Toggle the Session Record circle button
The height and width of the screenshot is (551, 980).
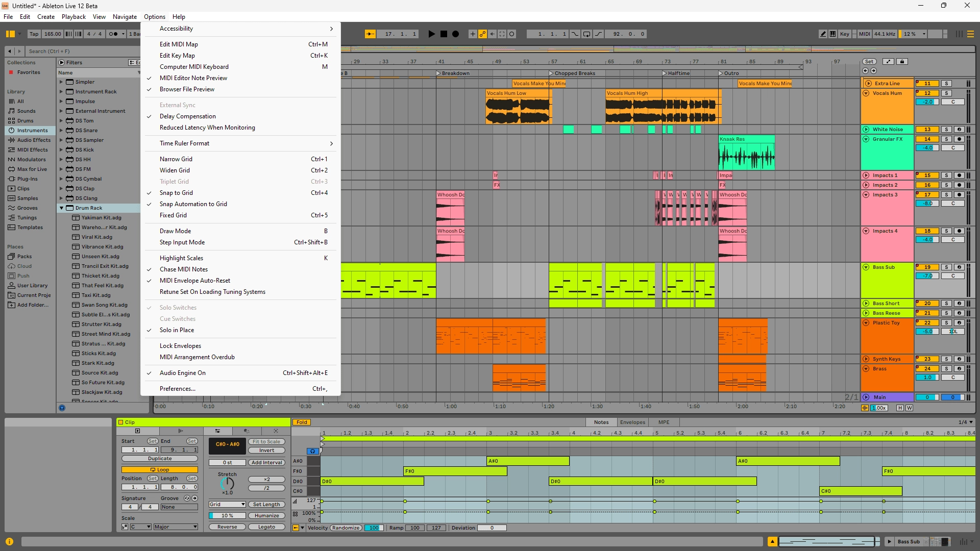512,34
